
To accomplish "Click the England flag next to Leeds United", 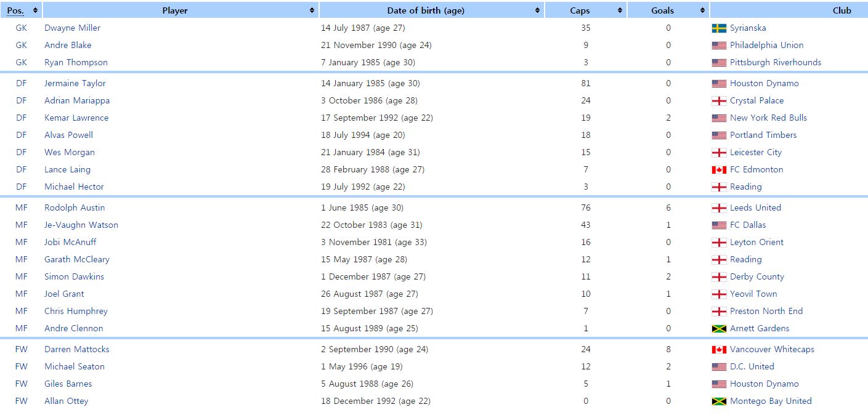I will coord(718,208).
